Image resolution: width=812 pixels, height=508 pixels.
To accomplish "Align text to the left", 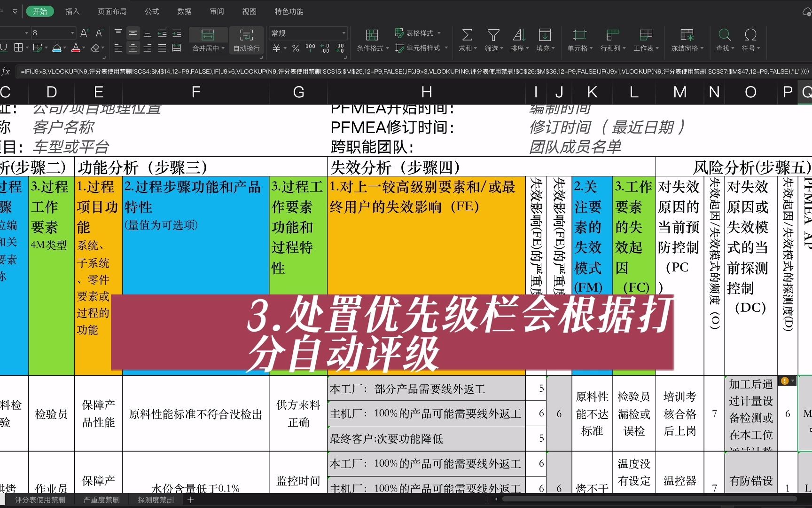I will pyautogui.click(x=118, y=48).
